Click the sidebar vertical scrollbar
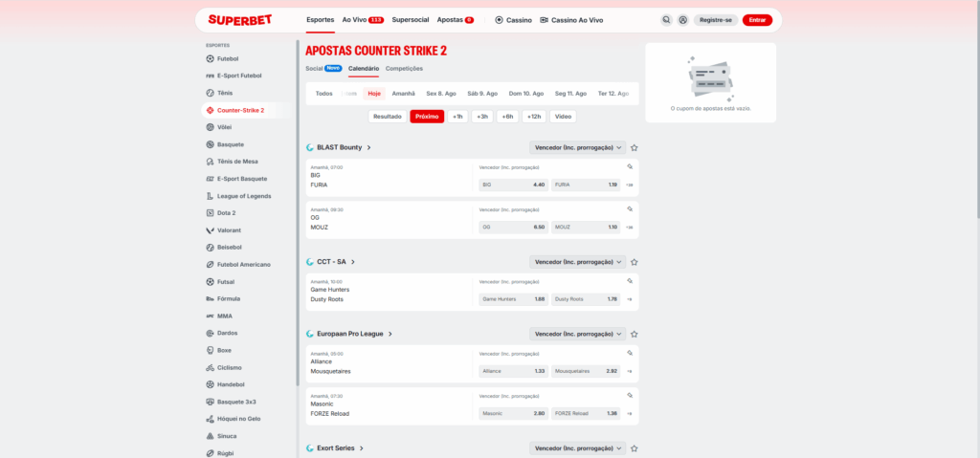The height and width of the screenshot is (458, 980). point(298,212)
